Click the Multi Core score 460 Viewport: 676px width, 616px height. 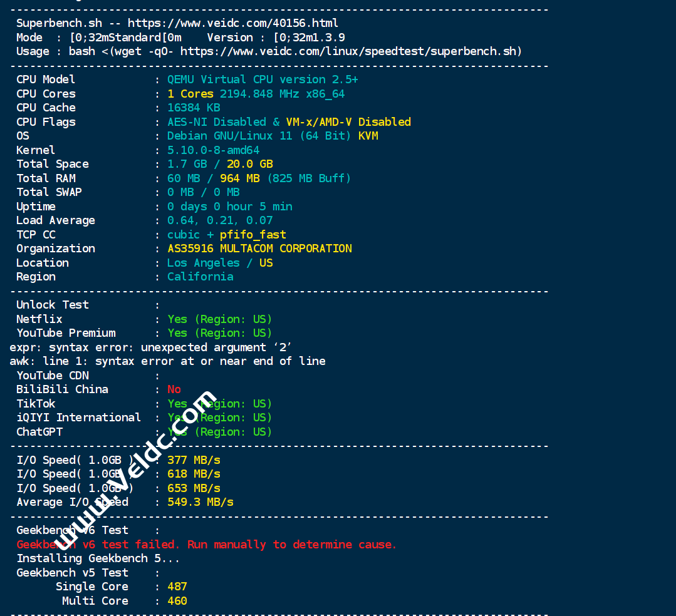pyautogui.click(x=177, y=601)
